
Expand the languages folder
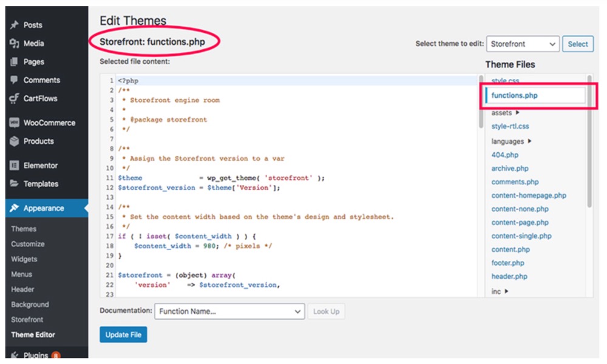pyautogui.click(x=511, y=141)
